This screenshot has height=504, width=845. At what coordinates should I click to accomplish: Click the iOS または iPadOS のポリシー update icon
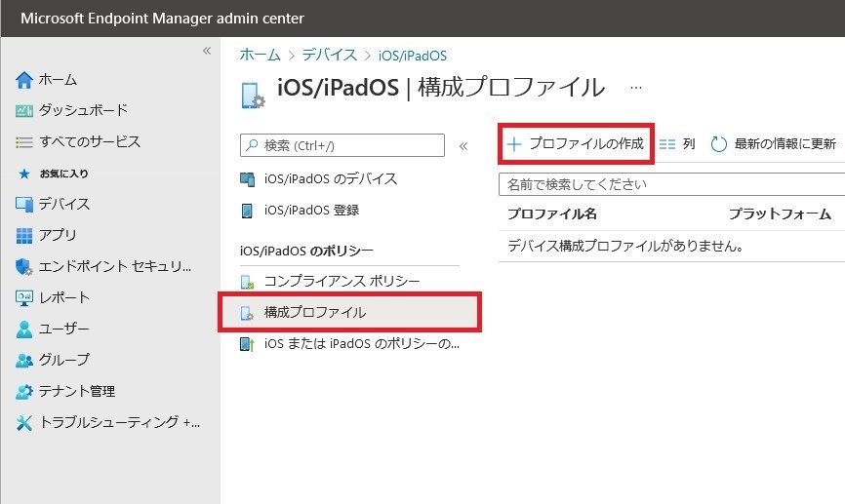[x=247, y=344]
